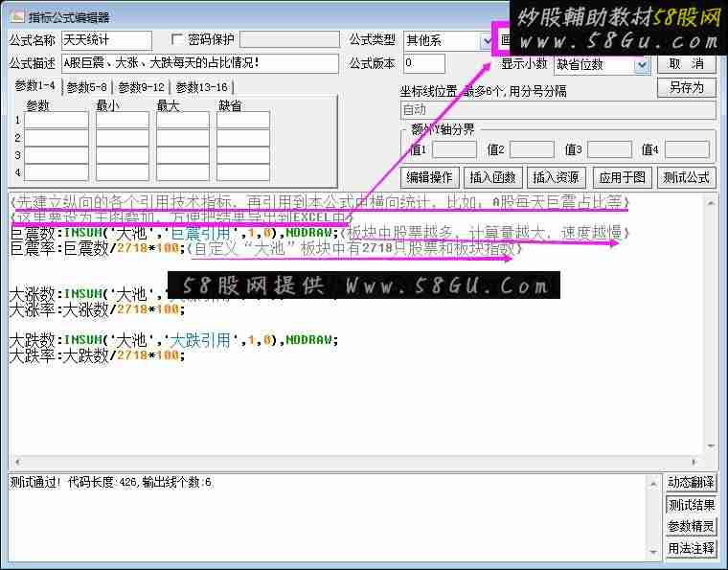
Task: Click the 公式版本 field showing 0
Action: click(424, 63)
